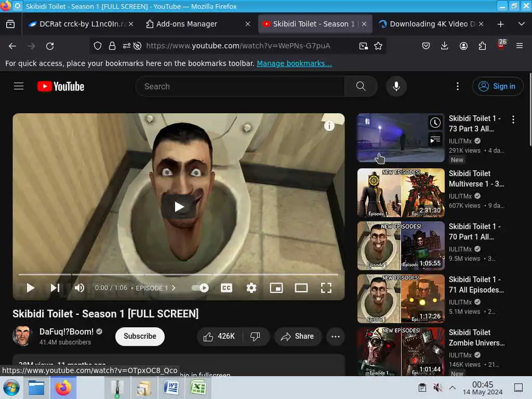Open YouTube settings three-dot menu
Image resolution: width=532 pixels, height=399 pixels.
(457, 86)
